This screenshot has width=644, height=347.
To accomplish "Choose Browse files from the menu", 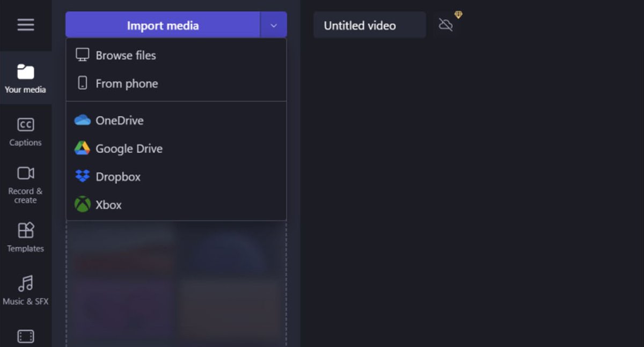I will point(176,55).
